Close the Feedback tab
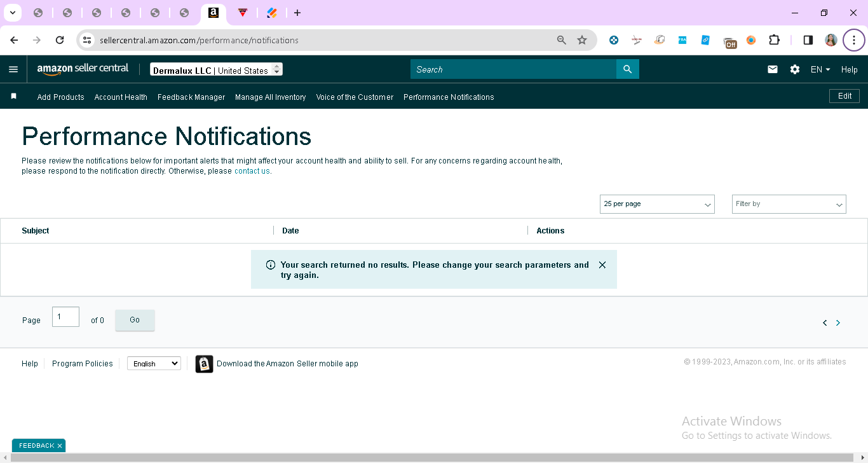868x463 pixels. tap(60, 446)
